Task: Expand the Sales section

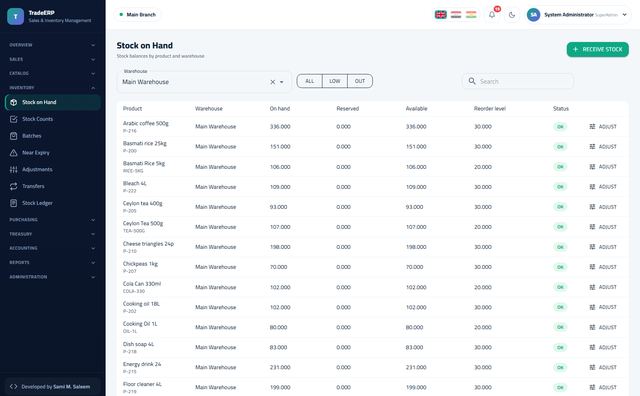Action: 52,59
